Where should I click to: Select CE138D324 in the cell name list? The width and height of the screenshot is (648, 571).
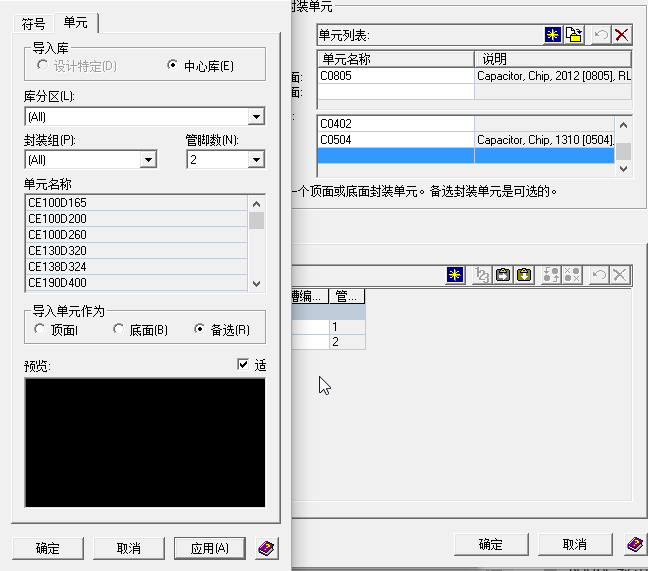pos(137,267)
